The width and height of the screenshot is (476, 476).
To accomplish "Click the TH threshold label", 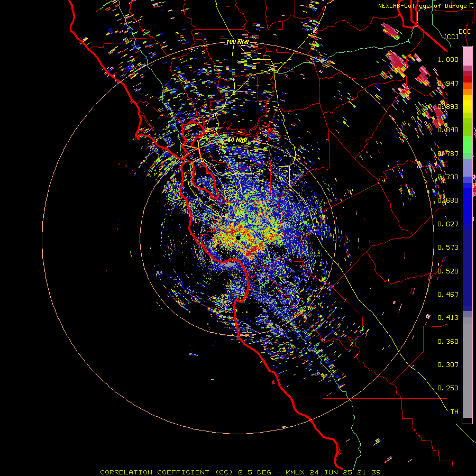I will click(454, 411).
